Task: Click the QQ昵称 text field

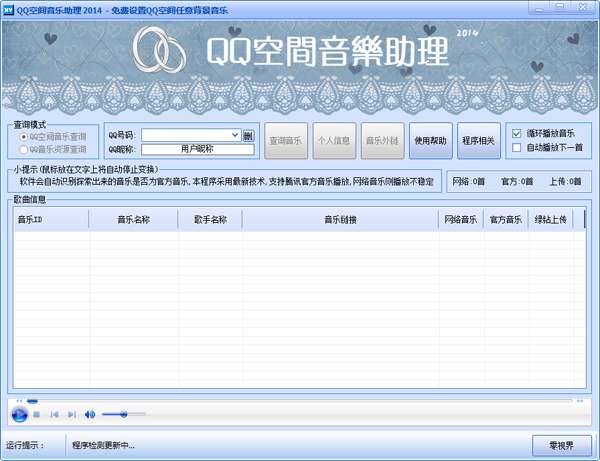Action: click(198, 149)
